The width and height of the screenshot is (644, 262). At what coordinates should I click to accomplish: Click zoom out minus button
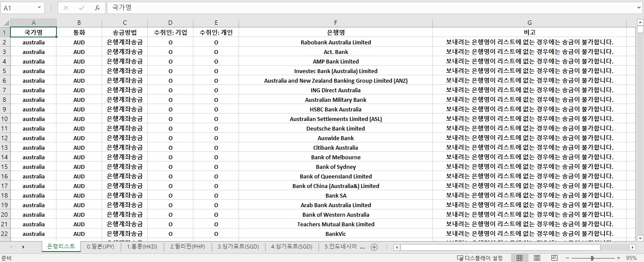[567, 258]
